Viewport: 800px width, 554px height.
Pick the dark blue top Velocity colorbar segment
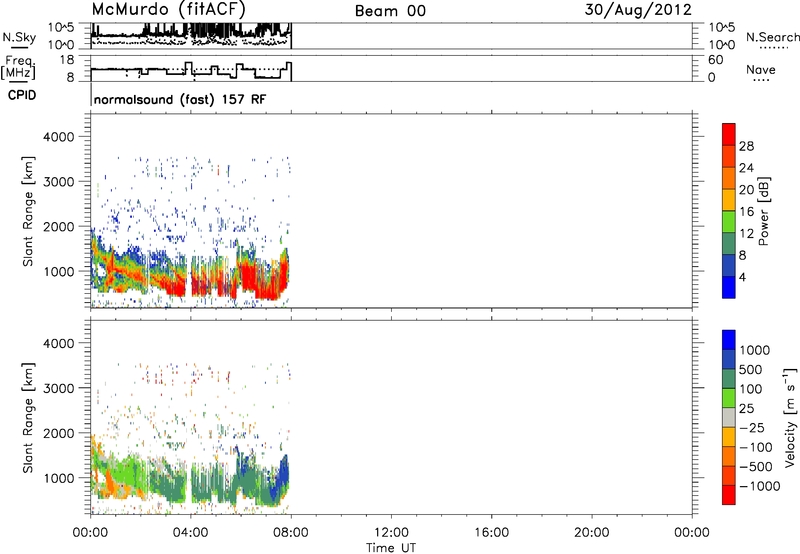pyautogui.click(x=729, y=340)
